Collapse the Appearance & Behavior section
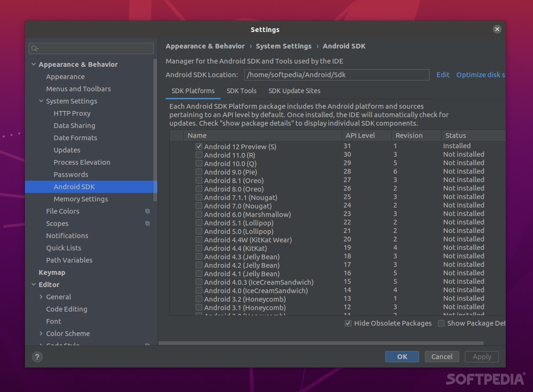The image size is (533, 392). (34, 64)
